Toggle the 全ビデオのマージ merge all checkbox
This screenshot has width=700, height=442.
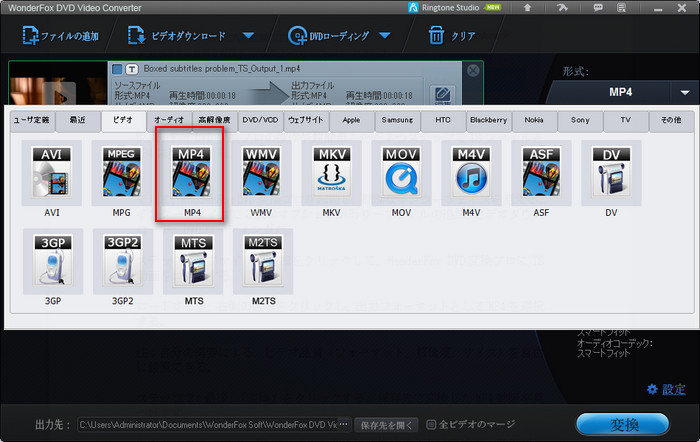(431, 424)
